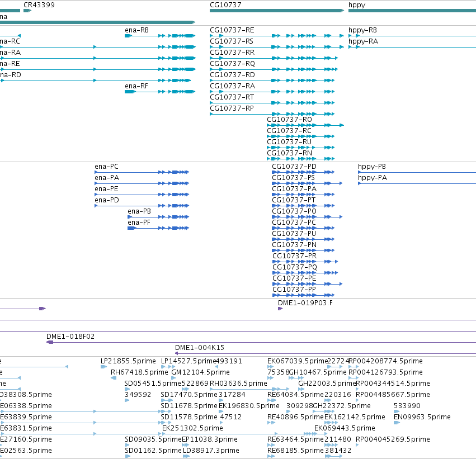
Task: Click the EP11038.3prime EST label
Action: coord(209,439)
